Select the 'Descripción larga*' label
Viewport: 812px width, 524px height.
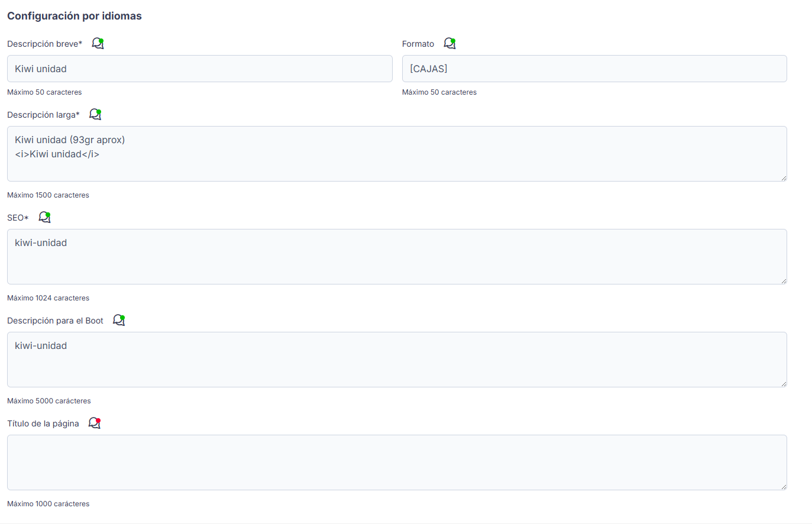[x=43, y=115]
